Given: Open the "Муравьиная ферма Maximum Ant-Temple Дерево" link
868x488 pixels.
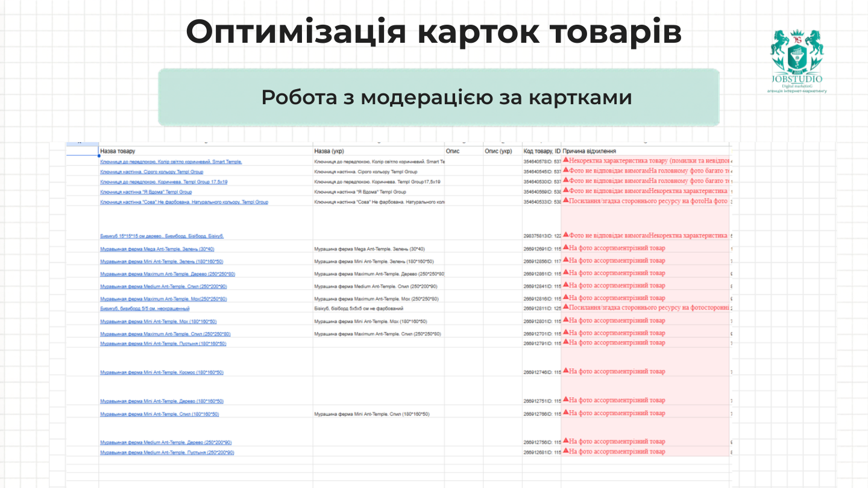Looking at the screenshot, I should click(x=168, y=273).
